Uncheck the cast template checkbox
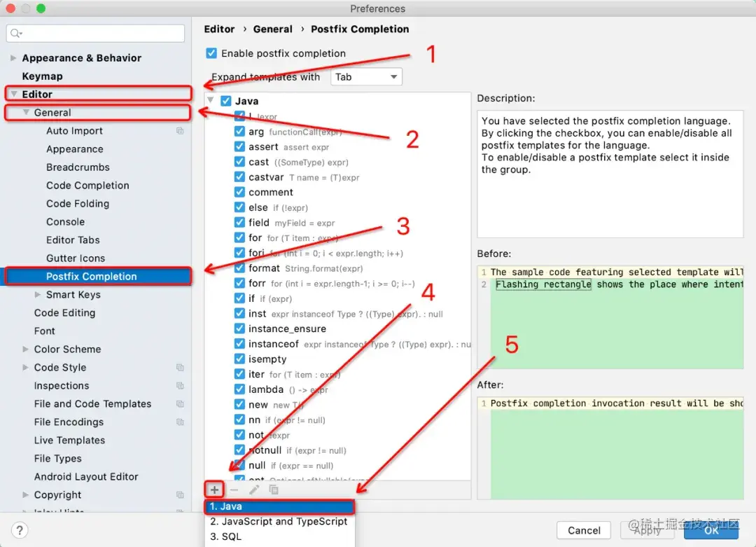The width and height of the screenshot is (756, 547). tap(239, 162)
